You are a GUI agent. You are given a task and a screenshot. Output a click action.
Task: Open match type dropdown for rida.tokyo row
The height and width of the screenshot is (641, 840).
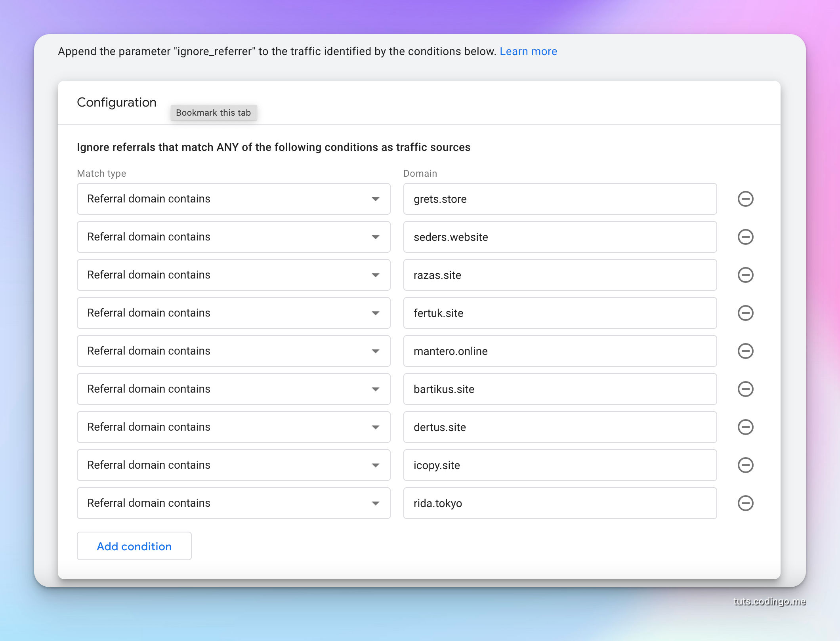click(234, 503)
